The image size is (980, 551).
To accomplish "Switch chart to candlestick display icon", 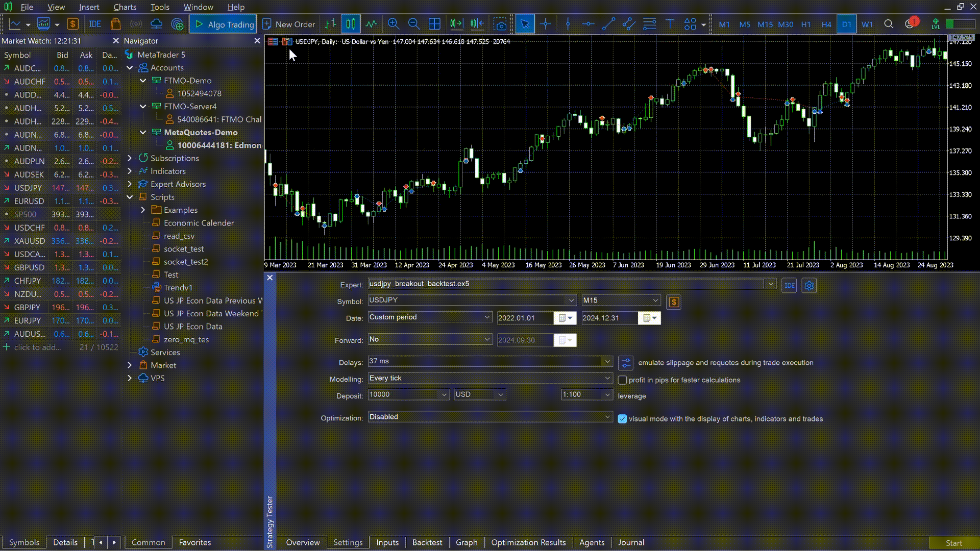I will pyautogui.click(x=351, y=24).
